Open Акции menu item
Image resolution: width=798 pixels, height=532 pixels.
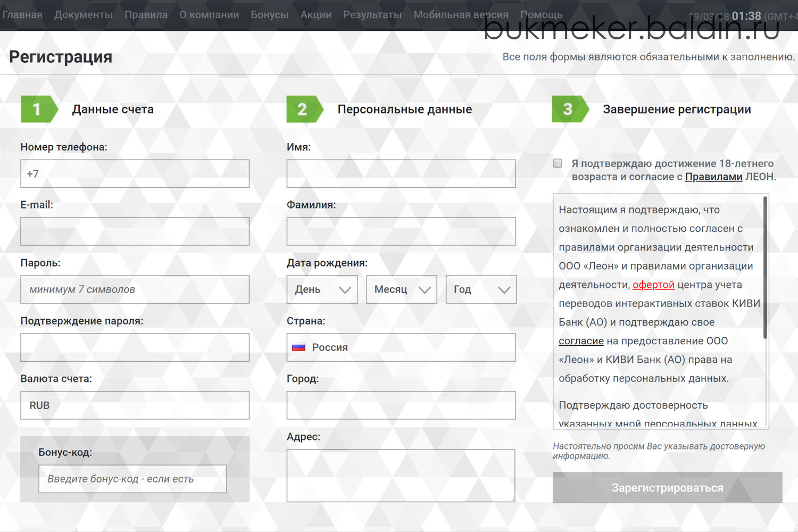click(x=316, y=15)
